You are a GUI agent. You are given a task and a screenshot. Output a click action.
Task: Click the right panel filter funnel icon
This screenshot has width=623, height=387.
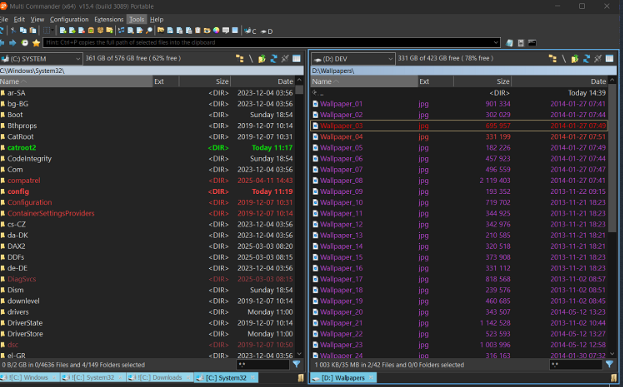[609, 364]
